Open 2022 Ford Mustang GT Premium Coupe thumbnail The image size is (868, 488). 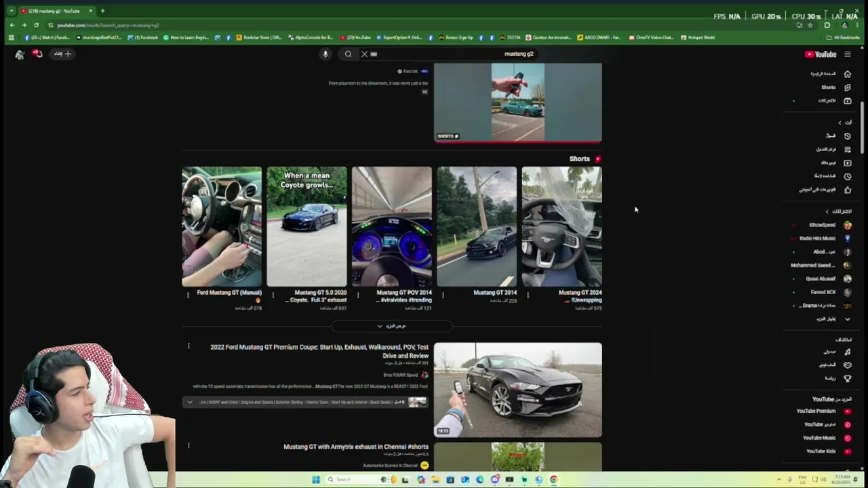point(517,390)
